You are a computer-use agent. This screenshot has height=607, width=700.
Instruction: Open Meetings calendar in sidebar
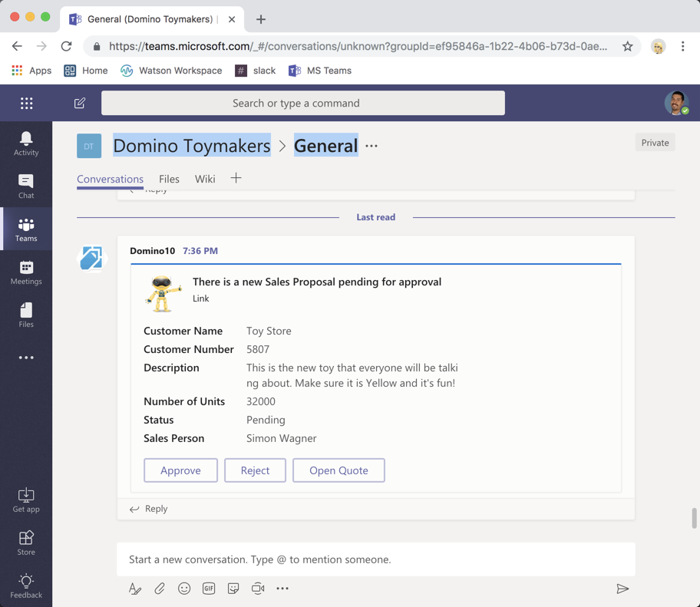click(x=26, y=272)
